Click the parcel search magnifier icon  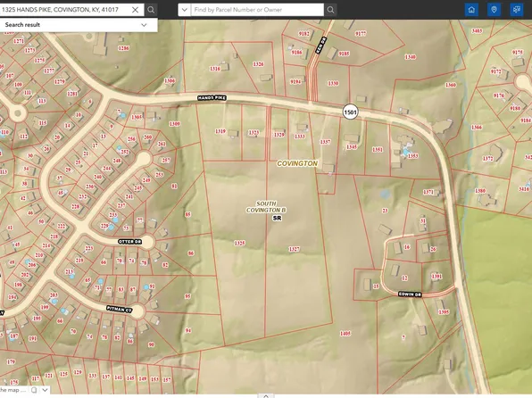point(330,10)
